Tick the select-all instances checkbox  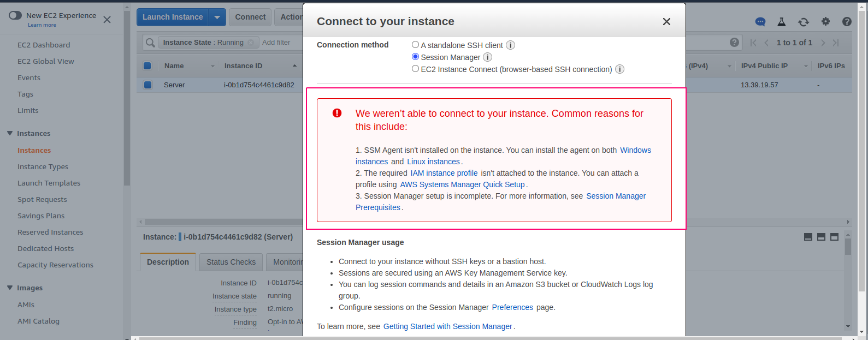pyautogui.click(x=147, y=66)
